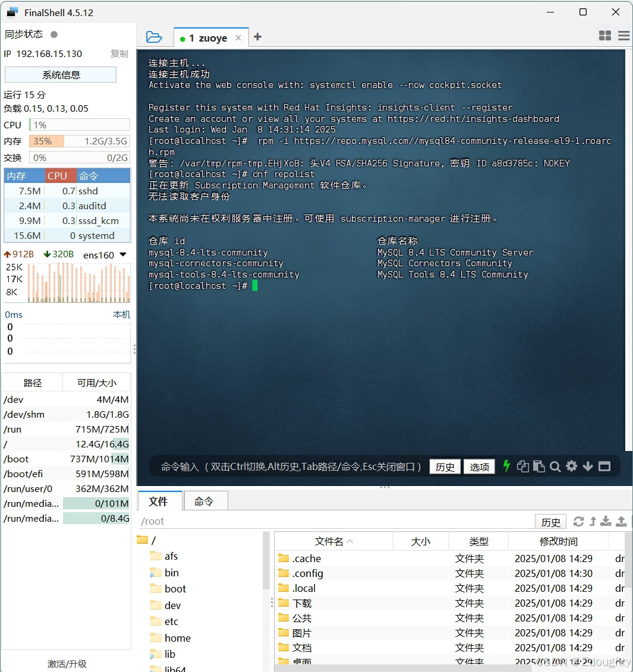Open command 选项 options button

(x=479, y=466)
